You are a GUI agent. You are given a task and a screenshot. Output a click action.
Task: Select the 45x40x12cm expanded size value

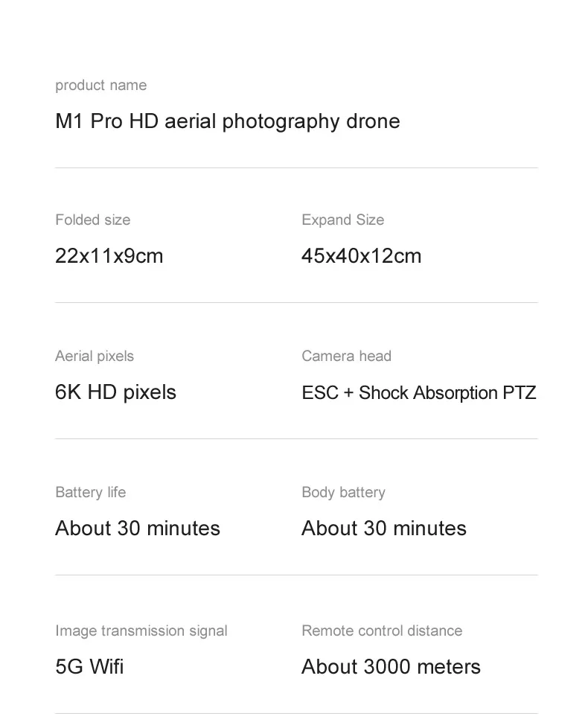point(361,256)
